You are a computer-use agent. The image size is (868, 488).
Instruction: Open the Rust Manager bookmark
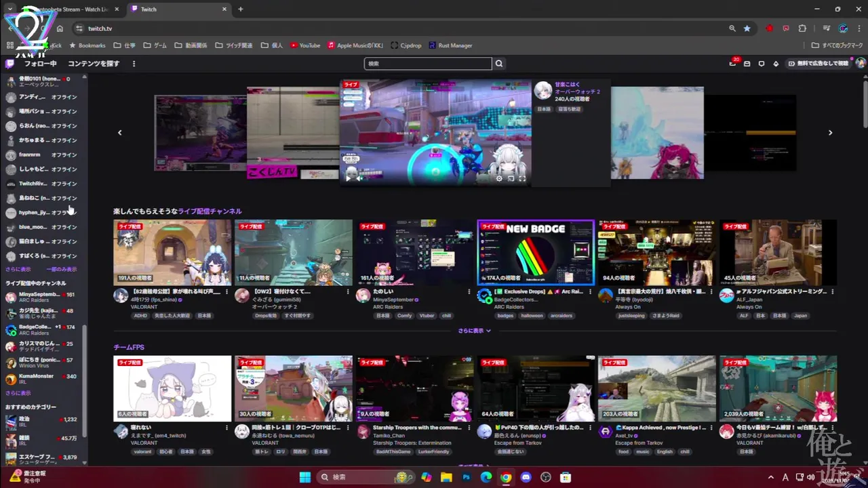point(450,45)
